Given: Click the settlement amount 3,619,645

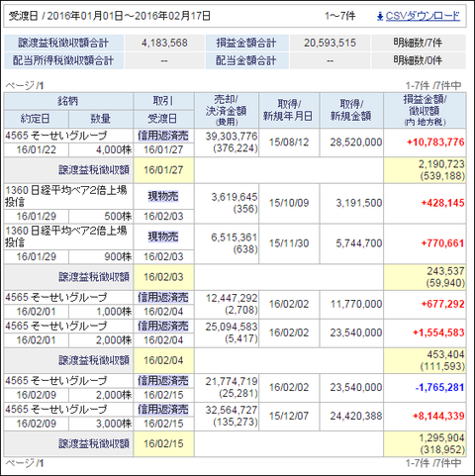Looking at the screenshot, I should pyautogui.click(x=235, y=197).
